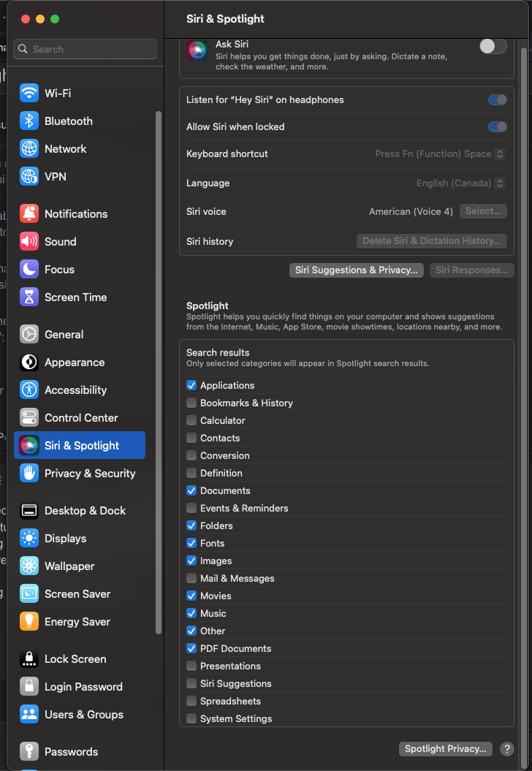Viewport: 532px width, 771px height.
Task: Open Wi-Fi settings icon in sidebar
Action: pyautogui.click(x=29, y=94)
